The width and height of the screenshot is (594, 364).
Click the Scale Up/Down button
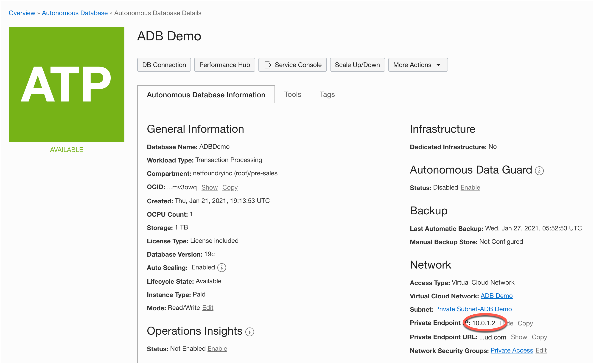tap(358, 65)
